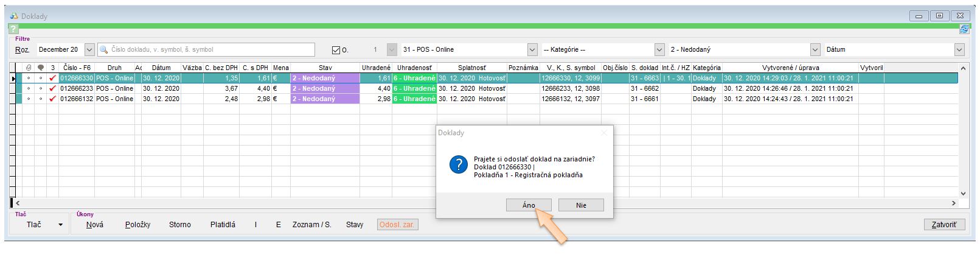Click the Storno action item
The width and height of the screenshot is (980, 254).
point(179,225)
